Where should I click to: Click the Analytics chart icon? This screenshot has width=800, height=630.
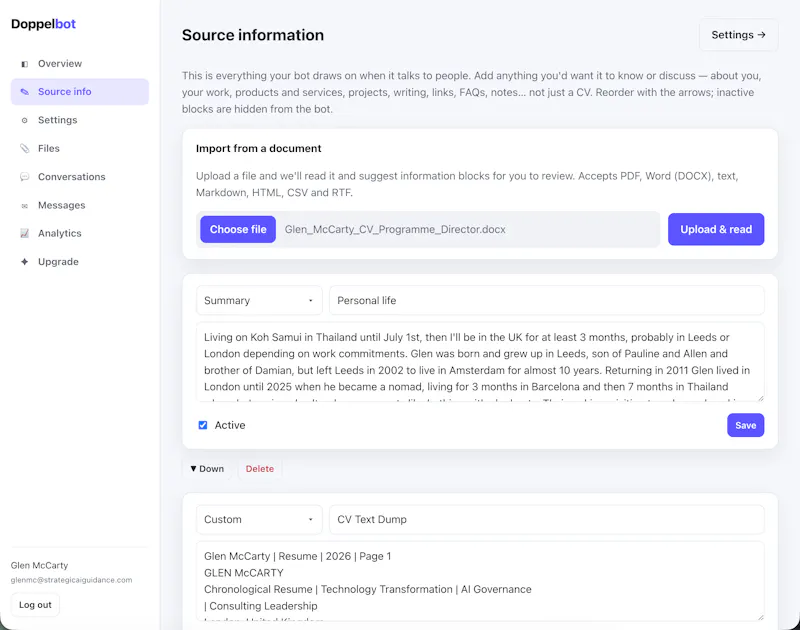tap(24, 234)
